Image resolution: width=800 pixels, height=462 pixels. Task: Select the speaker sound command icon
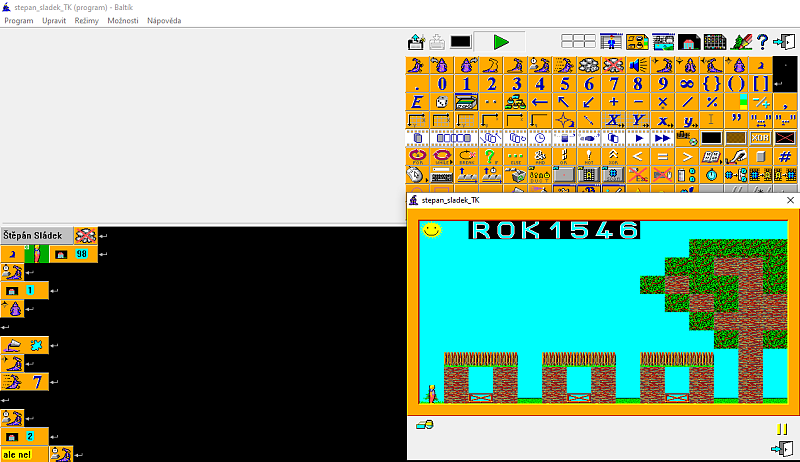[638, 65]
